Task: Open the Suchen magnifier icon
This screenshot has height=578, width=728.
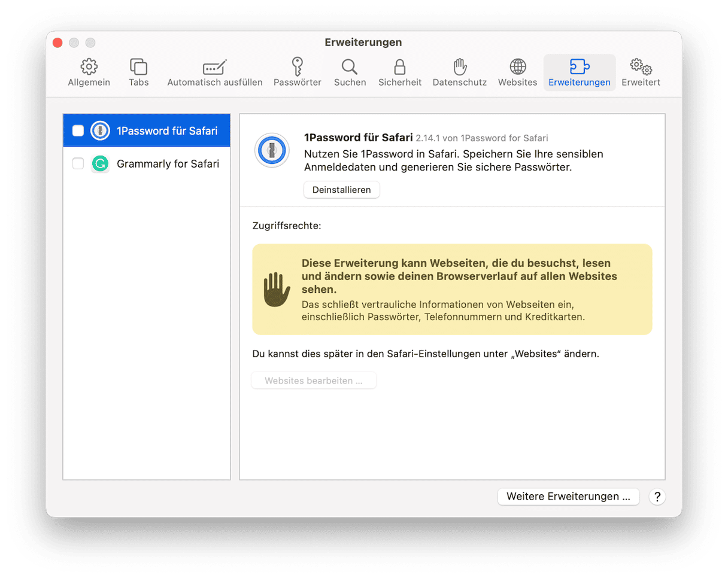Action: pyautogui.click(x=350, y=66)
